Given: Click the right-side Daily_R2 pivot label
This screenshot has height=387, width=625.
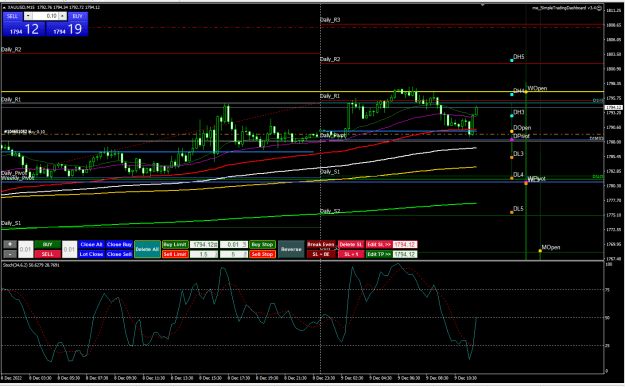Looking at the screenshot, I should coord(330,59).
